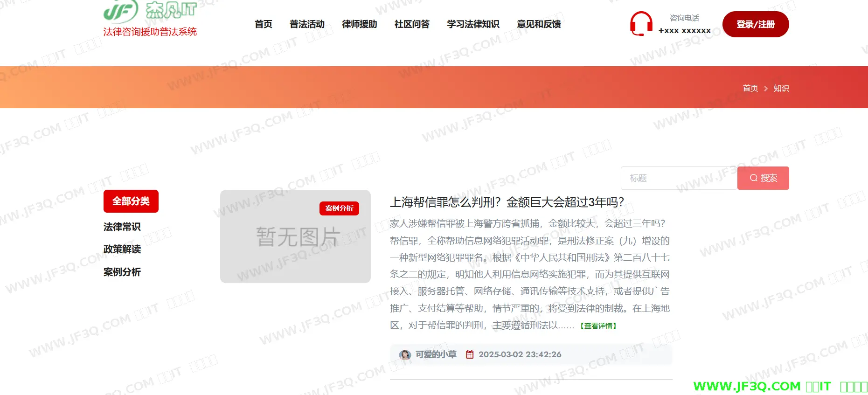
Task: Go to 普法活动 in the top nav
Action: (x=307, y=24)
